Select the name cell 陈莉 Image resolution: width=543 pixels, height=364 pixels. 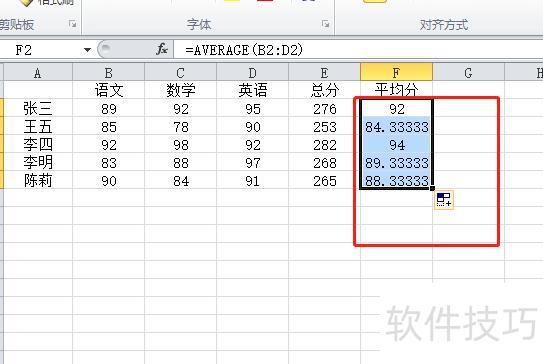click(38, 180)
